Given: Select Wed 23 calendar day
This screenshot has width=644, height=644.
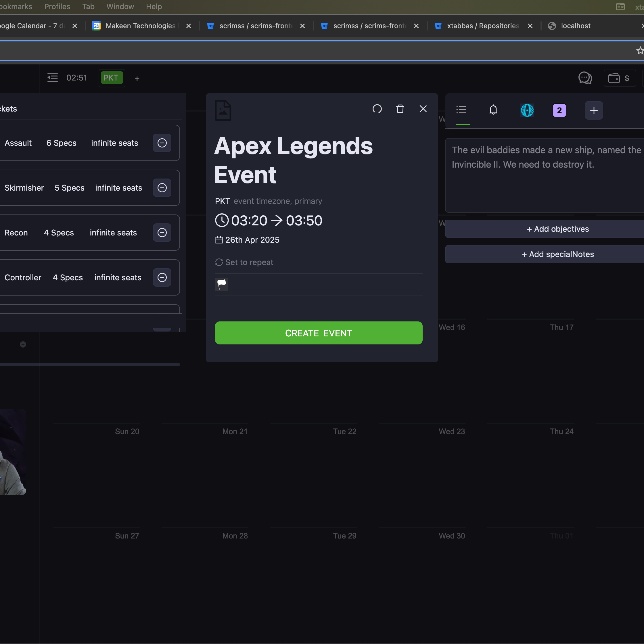Looking at the screenshot, I should tap(452, 431).
